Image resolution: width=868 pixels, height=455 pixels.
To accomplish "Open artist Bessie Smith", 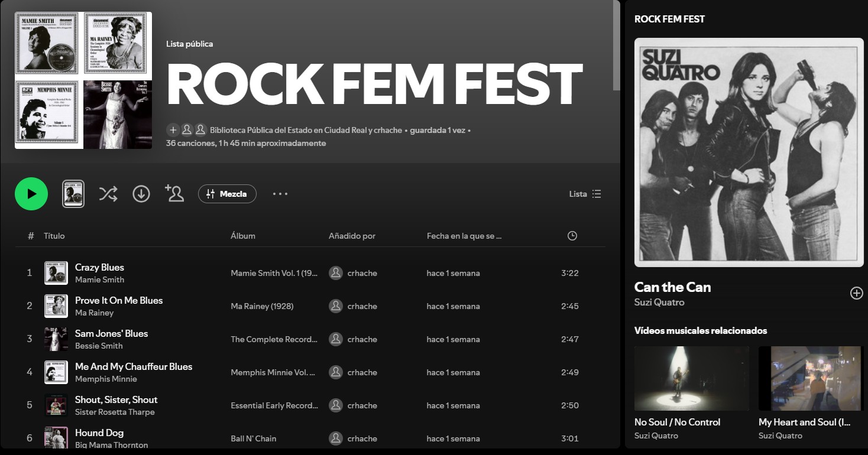I will pos(99,346).
